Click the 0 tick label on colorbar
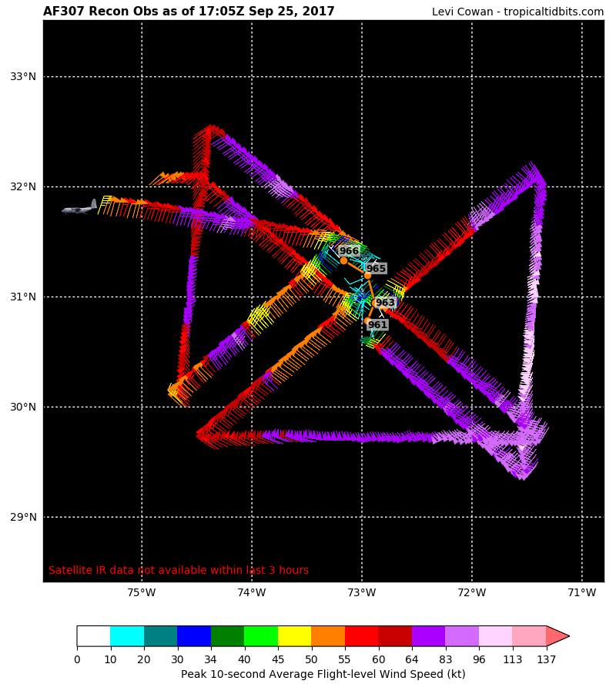Screen dimensions: 616x684 [x=77, y=659]
